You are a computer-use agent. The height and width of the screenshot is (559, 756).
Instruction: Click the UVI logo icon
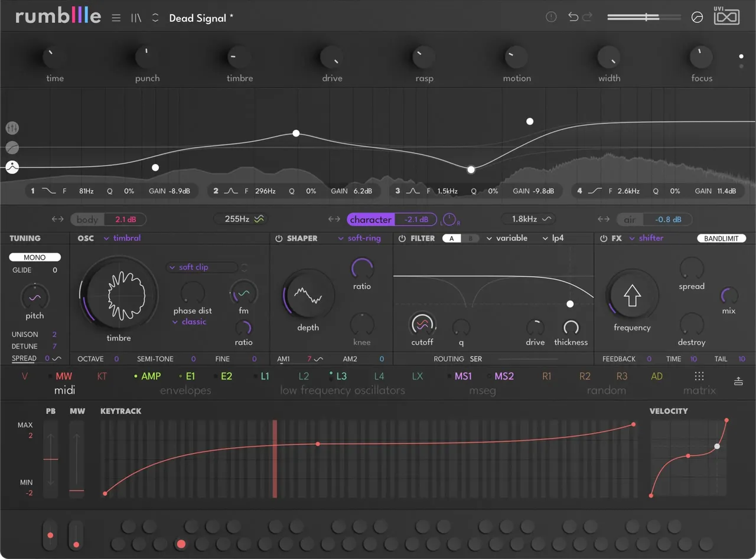click(726, 16)
